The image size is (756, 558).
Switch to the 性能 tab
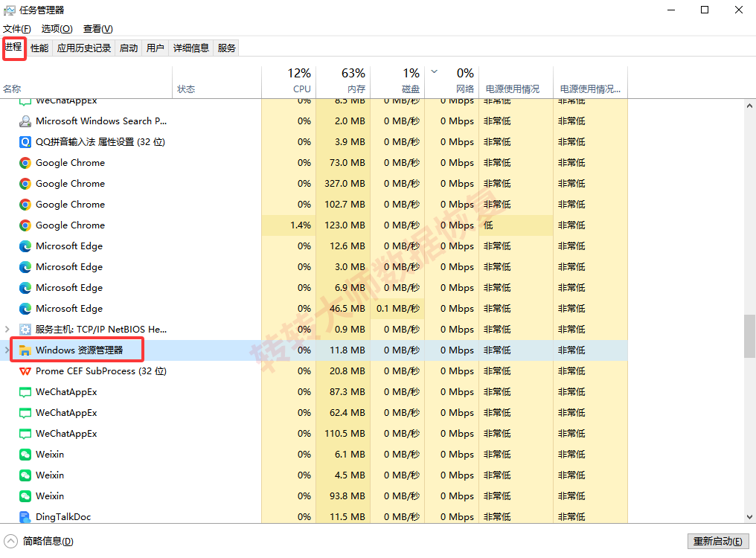[39, 48]
